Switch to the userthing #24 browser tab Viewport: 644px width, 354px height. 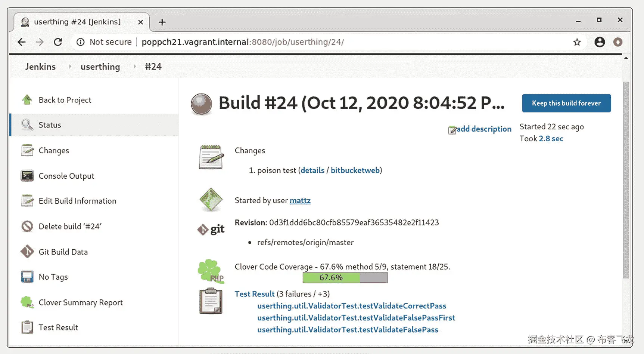pos(77,22)
